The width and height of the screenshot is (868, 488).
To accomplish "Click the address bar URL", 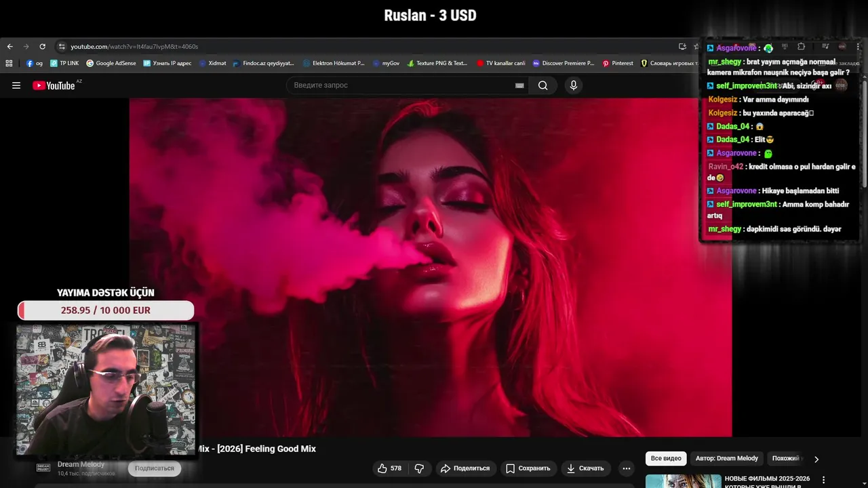I will pyautogui.click(x=134, y=47).
